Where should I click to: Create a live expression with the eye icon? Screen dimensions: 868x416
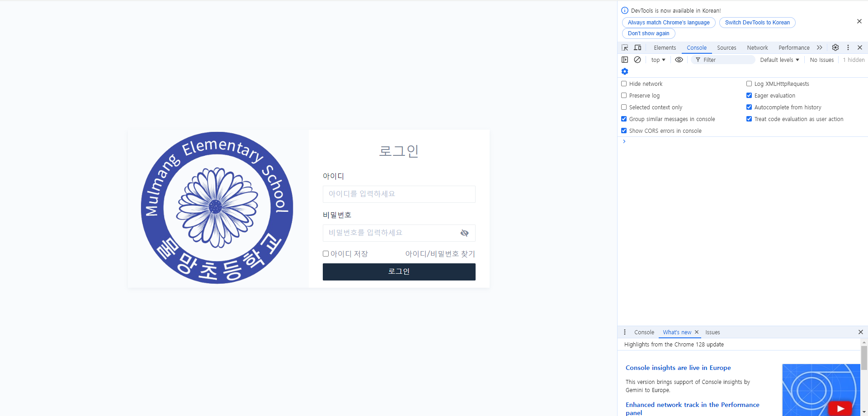point(679,60)
